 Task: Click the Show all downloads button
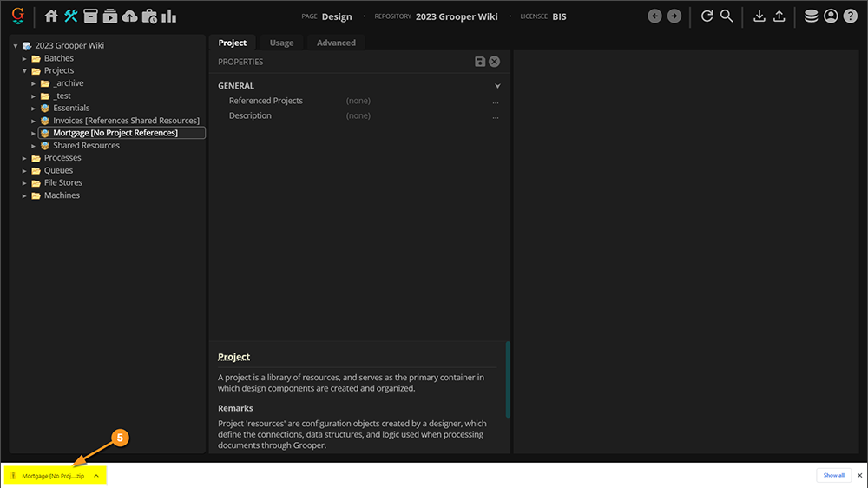pos(834,476)
